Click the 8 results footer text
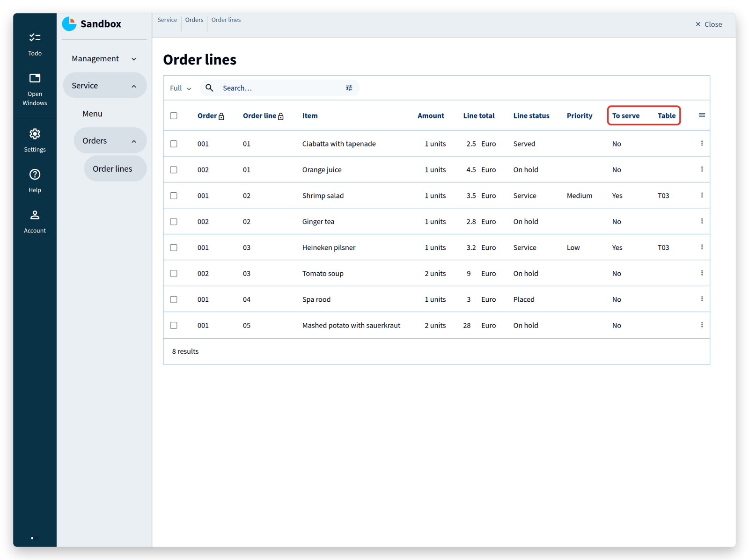The width and height of the screenshot is (749, 560). 185,351
